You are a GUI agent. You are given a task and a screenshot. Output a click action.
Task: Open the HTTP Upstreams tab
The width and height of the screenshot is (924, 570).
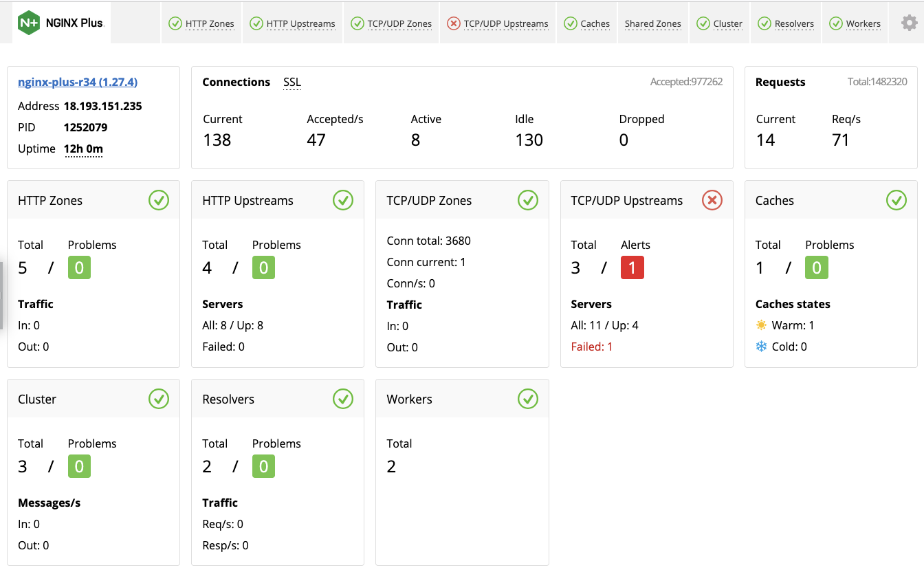pos(292,23)
